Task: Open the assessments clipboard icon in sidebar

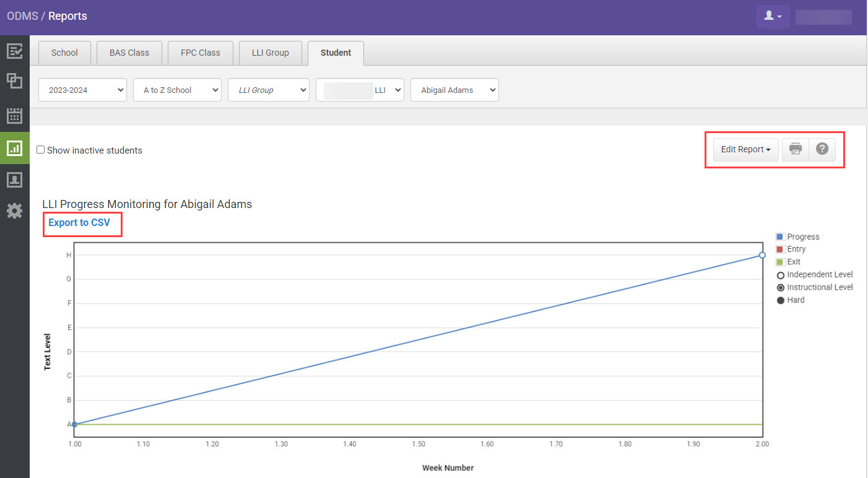Action: point(14,51)
